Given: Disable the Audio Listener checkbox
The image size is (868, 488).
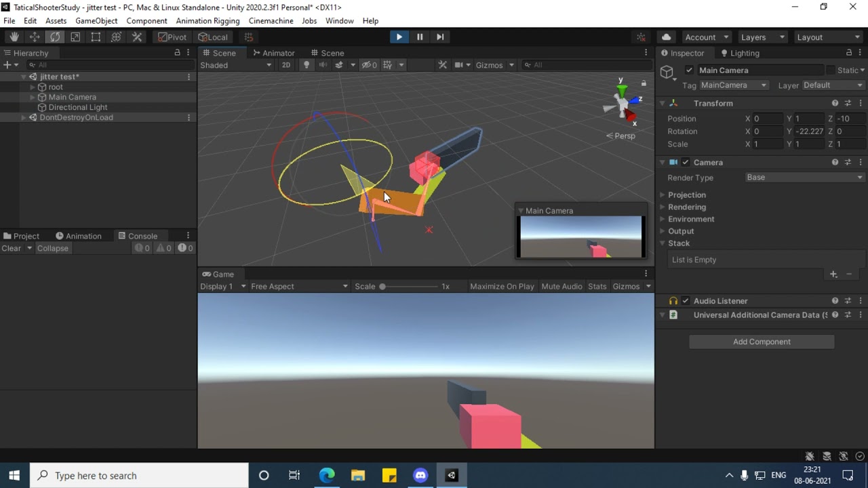Looking at the screenshot, I should 686,301.
